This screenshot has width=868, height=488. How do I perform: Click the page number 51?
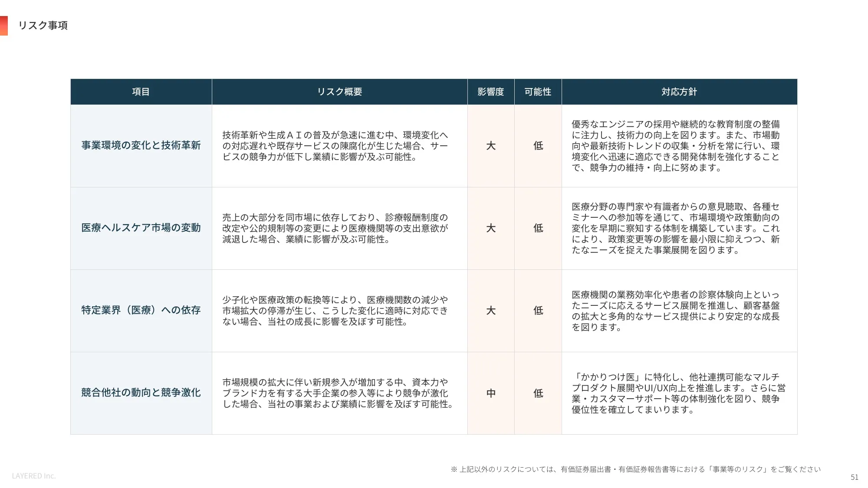(x=855, y=477)
